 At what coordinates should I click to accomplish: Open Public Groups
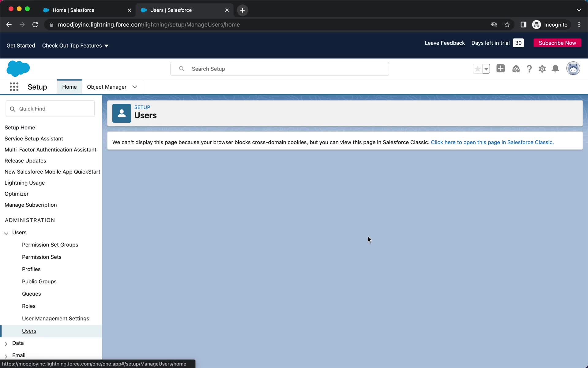[39, 282]
